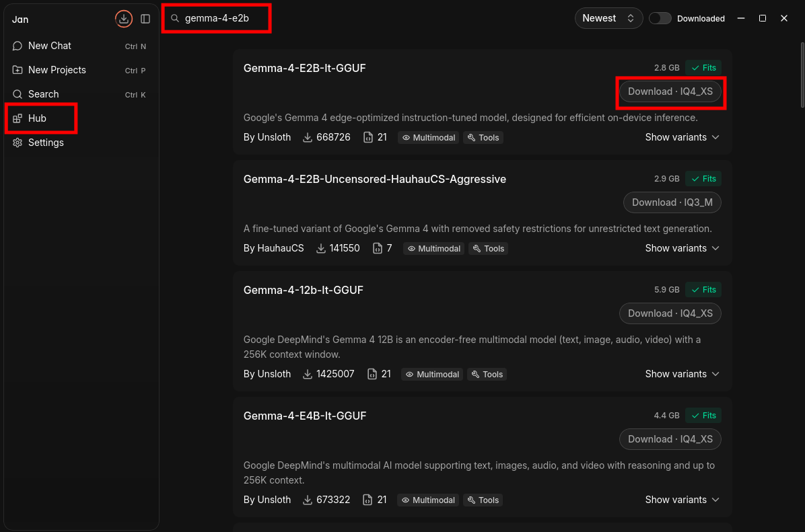This screenshot has width=805, height=532.
Task: Click Tools tag on Gemma-4-12b-It-GGUF card
Action: tap(487, 374)
